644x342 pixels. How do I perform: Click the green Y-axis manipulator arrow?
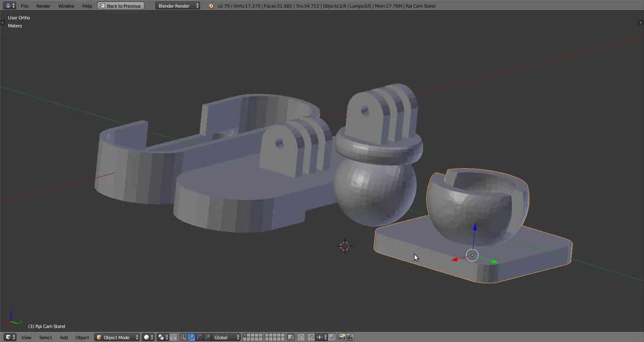(x=495, y=262)
